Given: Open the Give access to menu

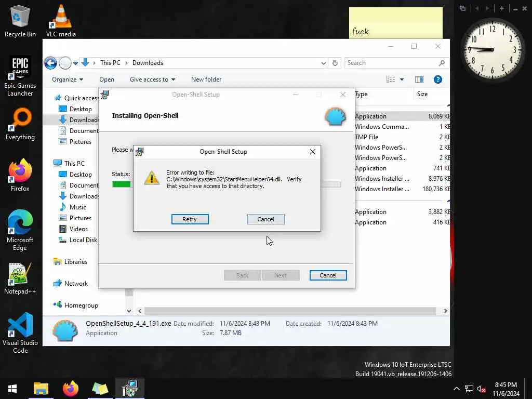Looking at the screenshot, I should (x=152, y=79).
